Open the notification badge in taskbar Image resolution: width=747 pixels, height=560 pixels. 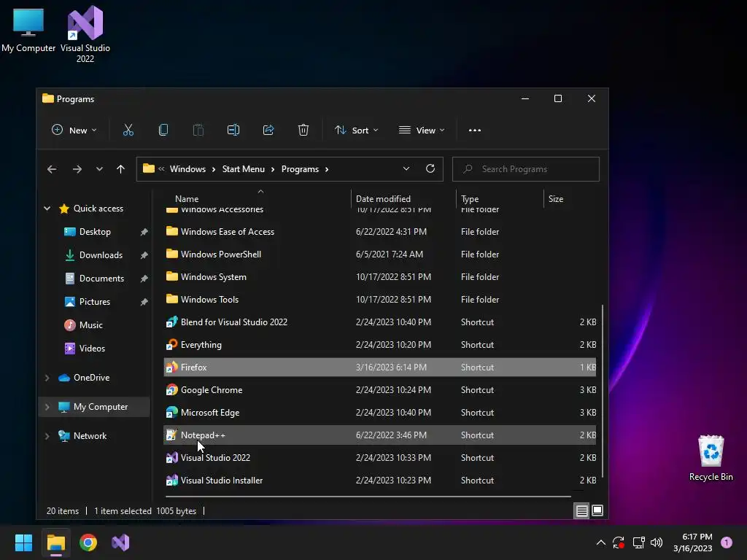point(727,542)
